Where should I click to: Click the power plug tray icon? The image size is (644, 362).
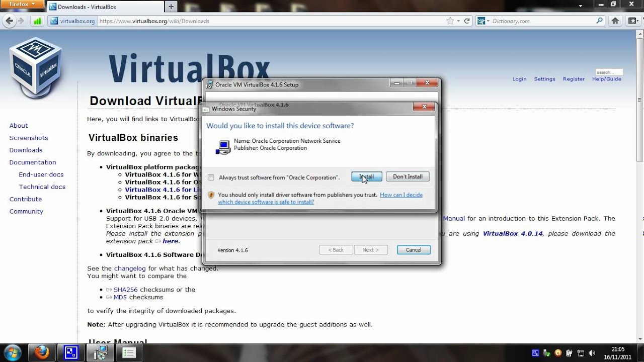click(x=569, y=353)
